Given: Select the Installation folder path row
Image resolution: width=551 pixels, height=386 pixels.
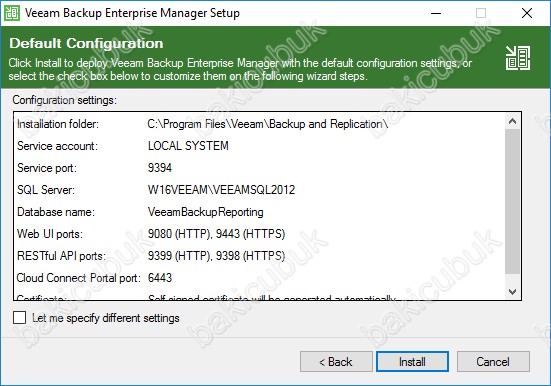Looking at the screenshot, I should [260, 124].
